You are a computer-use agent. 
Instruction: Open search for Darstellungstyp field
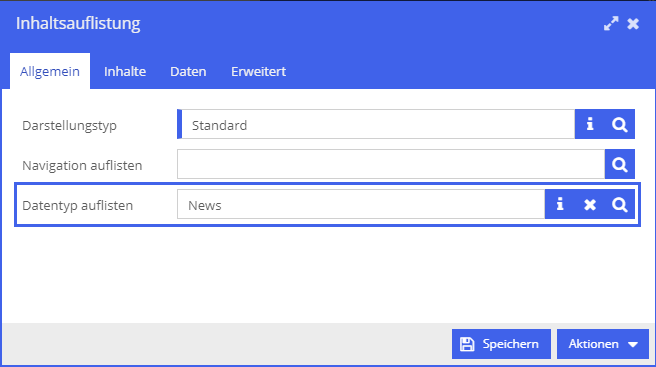point(620,124)
